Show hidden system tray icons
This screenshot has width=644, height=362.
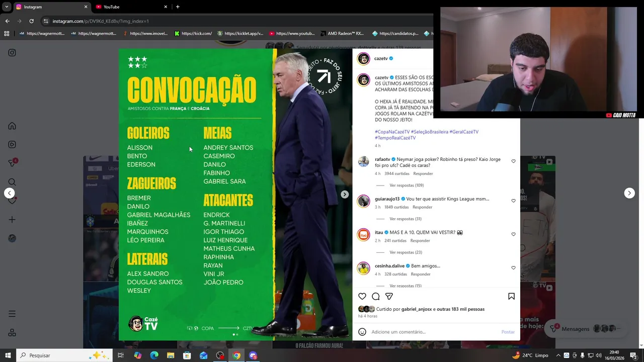558,355
